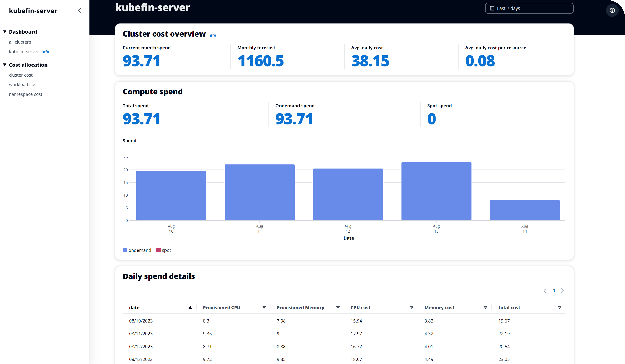The image size is (625, 364).
Task: Click the Info link beside Cluster cost overview
Action: pyautogui.click(x=212, y=35)
